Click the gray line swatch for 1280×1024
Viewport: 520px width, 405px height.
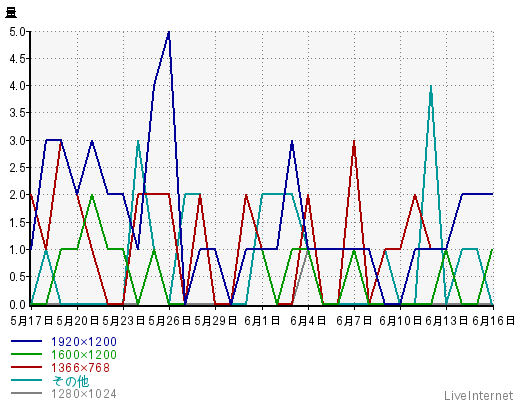click(26, 393)
